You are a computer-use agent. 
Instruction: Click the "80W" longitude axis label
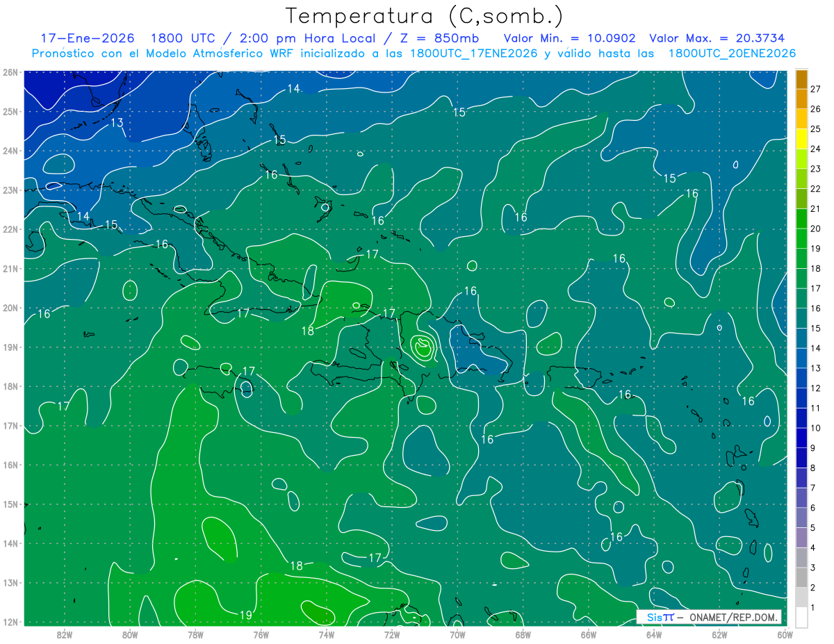pos(130,634)
